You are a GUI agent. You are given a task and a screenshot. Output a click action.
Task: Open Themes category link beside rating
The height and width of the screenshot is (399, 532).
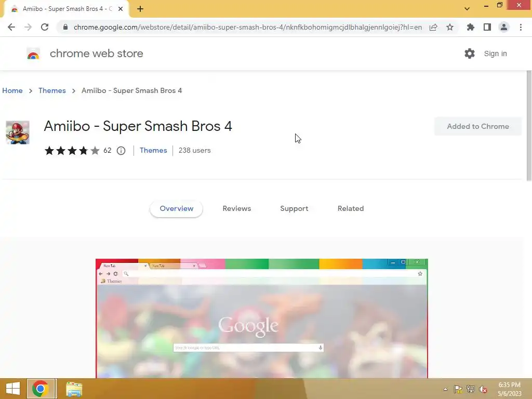click(153, 150)
